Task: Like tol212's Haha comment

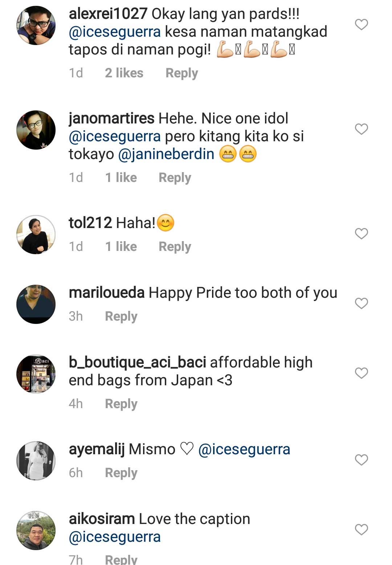Action: (x=361, y=234)
